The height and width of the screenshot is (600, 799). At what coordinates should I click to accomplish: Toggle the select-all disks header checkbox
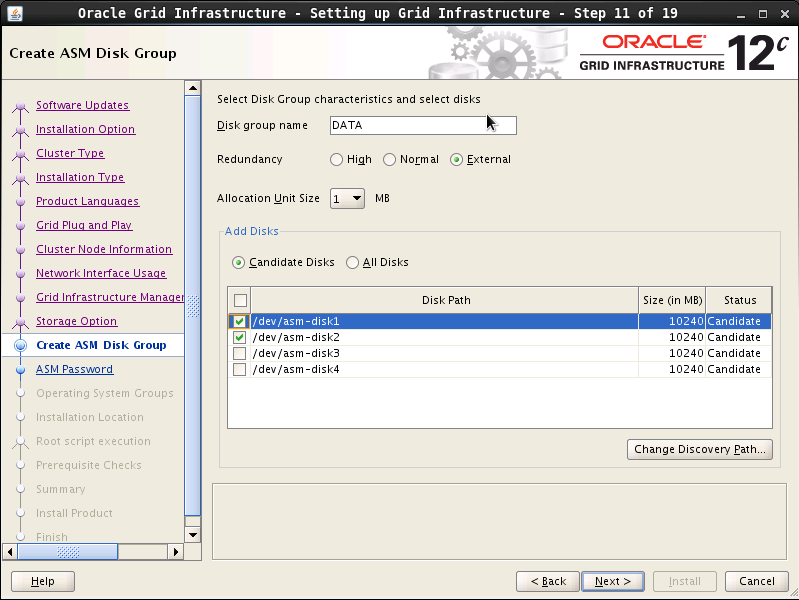(240, 300)
